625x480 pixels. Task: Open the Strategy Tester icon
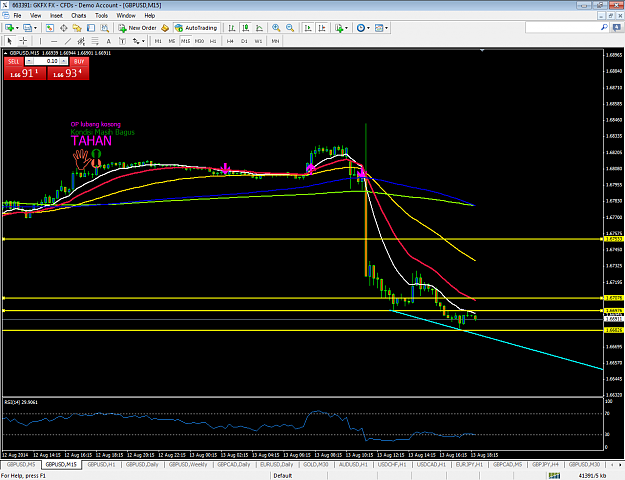point(104,28)
